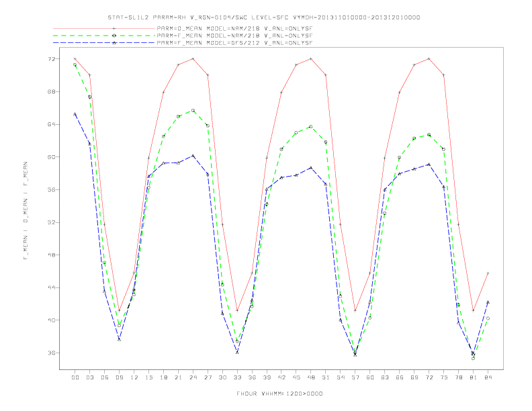Click x-axis forecast hour label 39
The image size is (532, 411).
coord(267,377)
